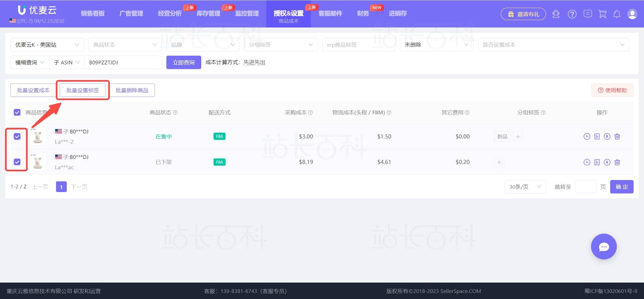The height and width of the screenshot is (299, 644).
Task: Open the 经营分析 menu
Action: [170, 13]
